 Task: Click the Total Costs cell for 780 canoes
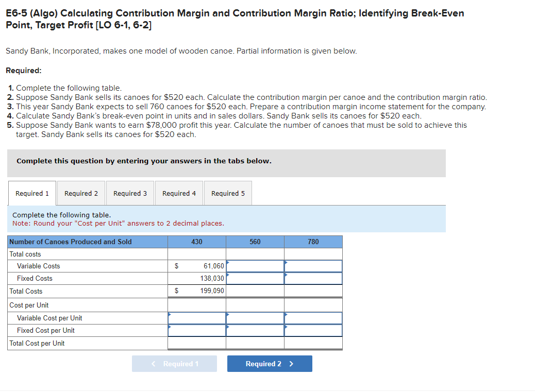pyautogui.click(x=313, y=291)
